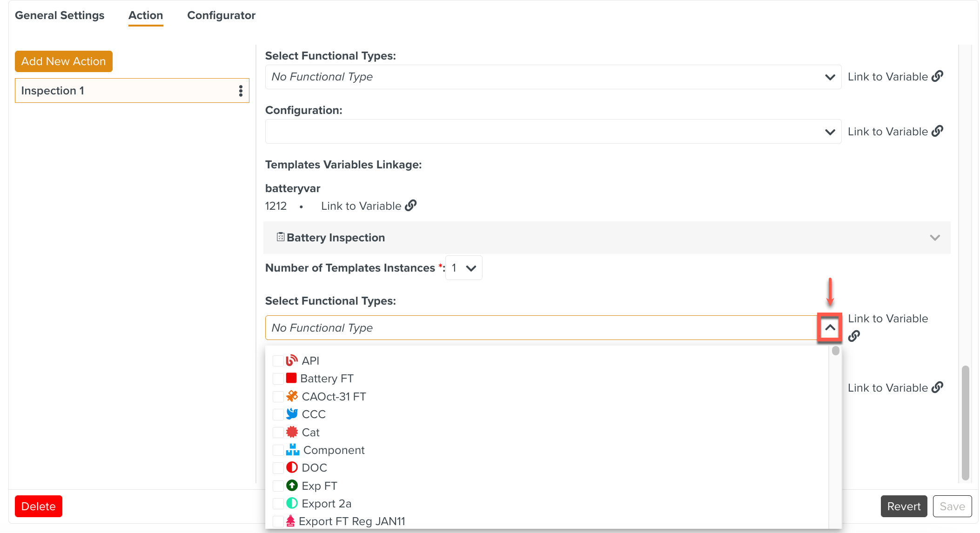Switch to the General Settings tab
The width and height of the screenshot is (980, 533).
tap(60, 15)
